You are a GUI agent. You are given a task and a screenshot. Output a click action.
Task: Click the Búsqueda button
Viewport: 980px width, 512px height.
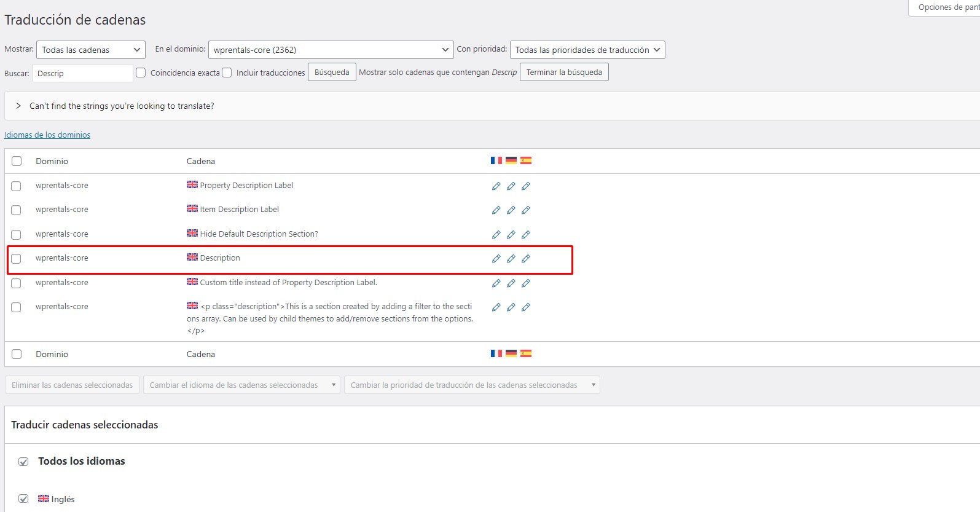332,73
